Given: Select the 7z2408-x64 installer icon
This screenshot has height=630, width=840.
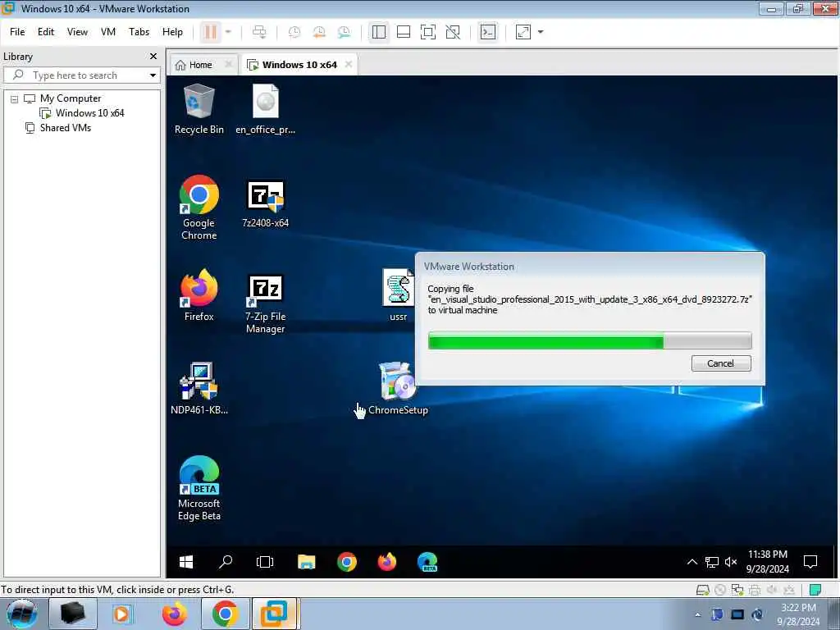Looking at the screenshot, I should (265, 203).
